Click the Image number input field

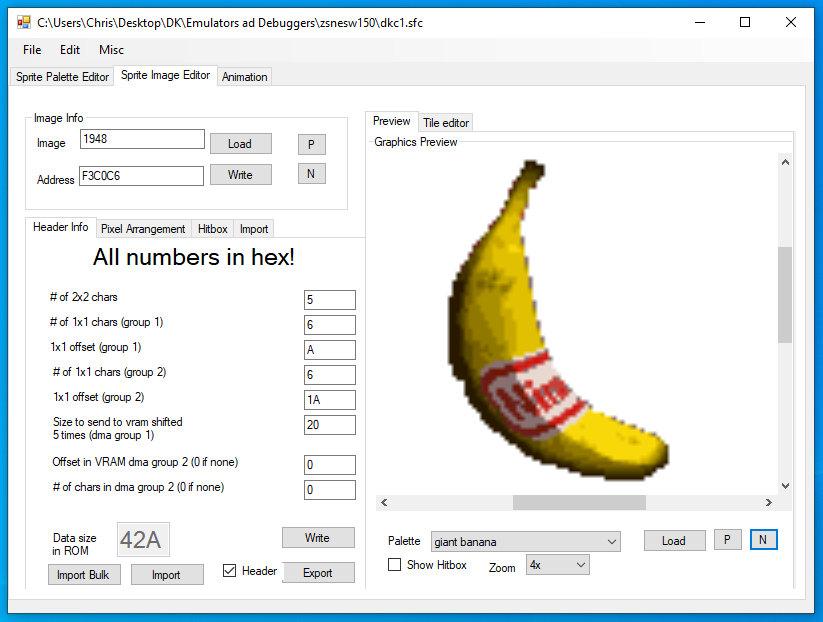pos(142,140)
